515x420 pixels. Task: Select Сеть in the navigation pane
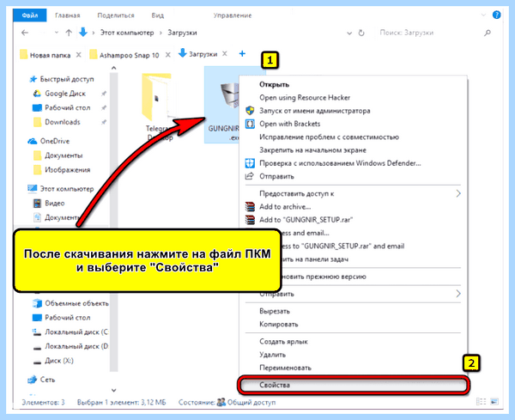(42, 380)
